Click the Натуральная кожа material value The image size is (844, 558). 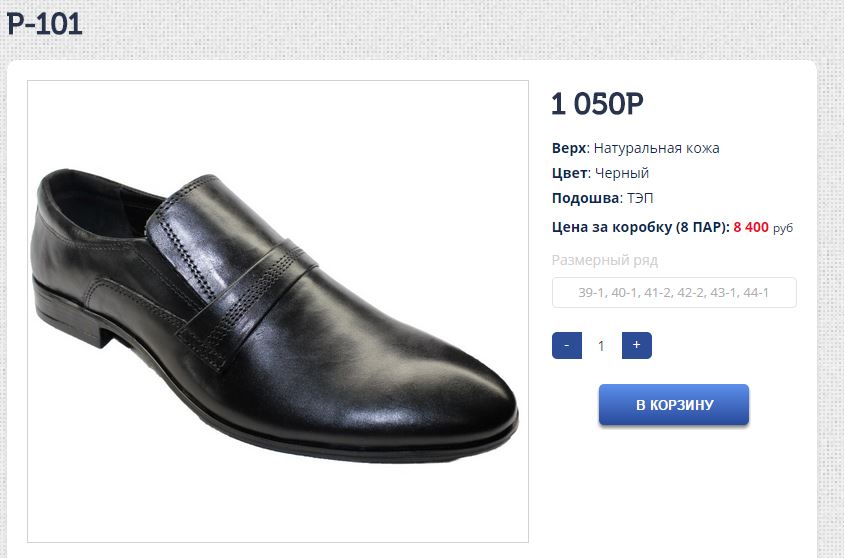[x=657, y=148]
